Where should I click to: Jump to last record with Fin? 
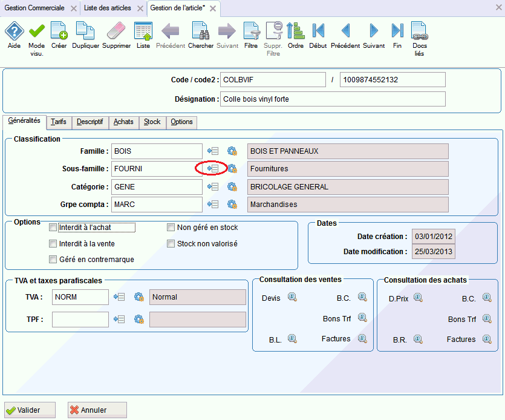coord(397,31)
